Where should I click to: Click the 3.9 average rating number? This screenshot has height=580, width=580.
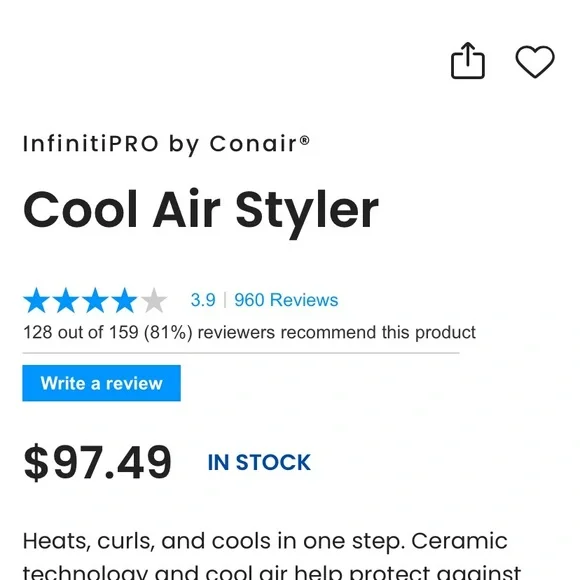point(203,300)
